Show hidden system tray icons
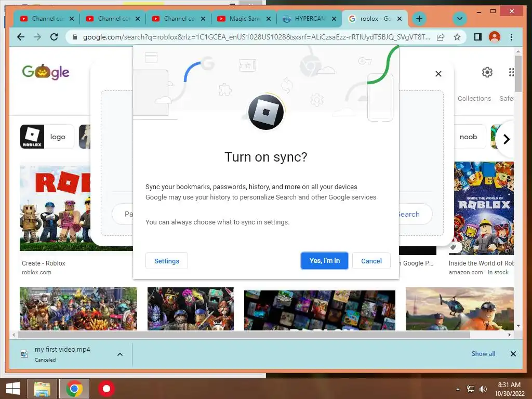The height and width of the screenshot is (399, 532). 458,389
